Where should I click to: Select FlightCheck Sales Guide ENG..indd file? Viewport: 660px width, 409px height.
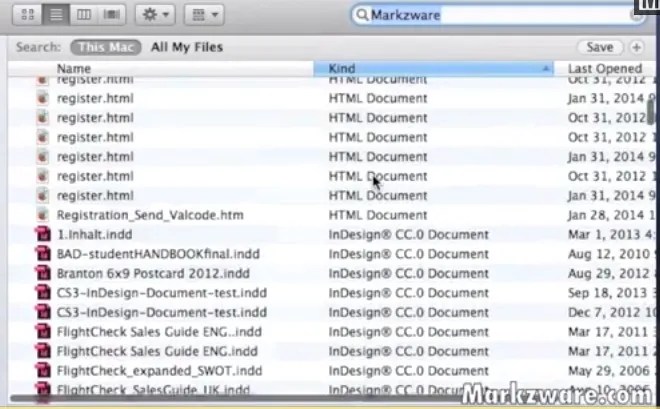159,332
